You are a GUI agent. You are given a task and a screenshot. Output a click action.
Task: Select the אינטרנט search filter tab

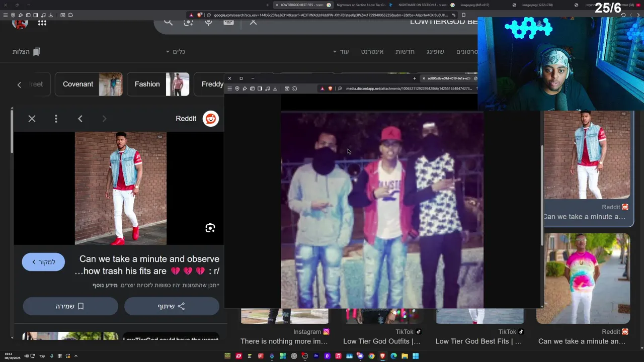click(x=372, y=52)
